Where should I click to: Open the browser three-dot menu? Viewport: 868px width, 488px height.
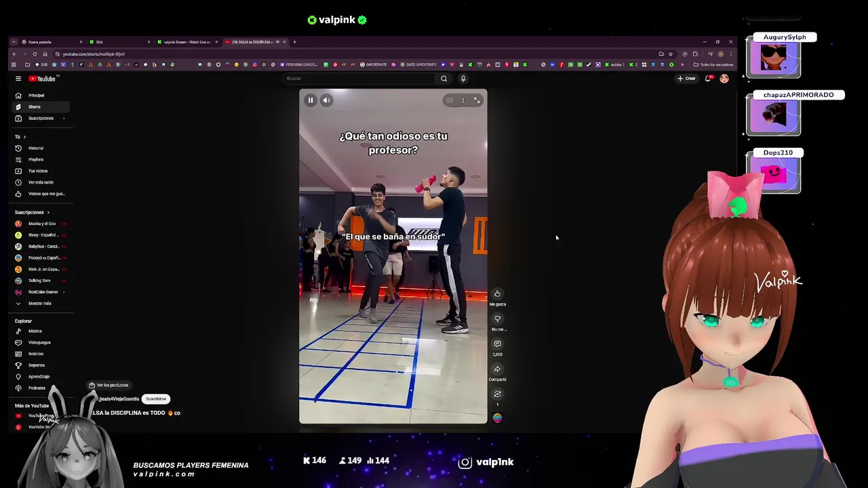pos(730,54)
